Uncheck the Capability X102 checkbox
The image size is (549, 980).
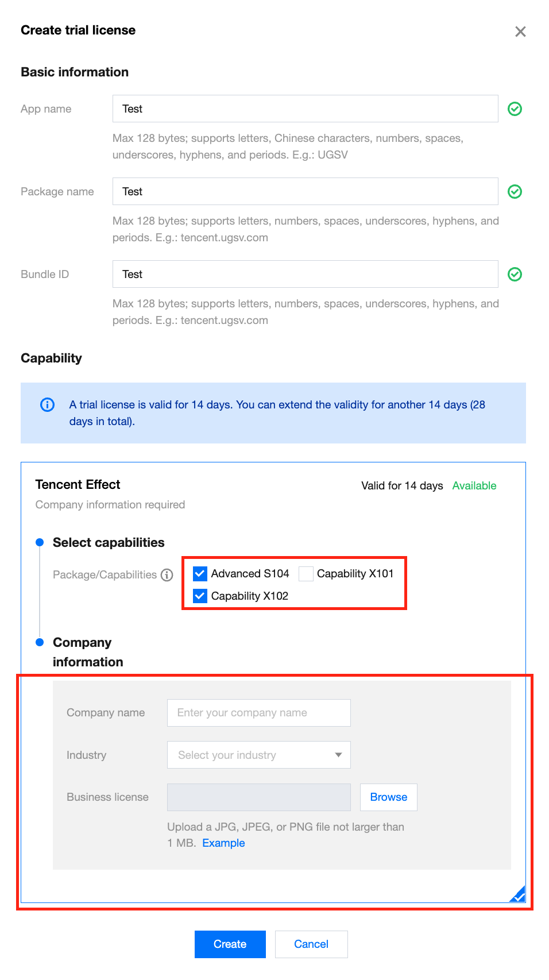pyautogui.click(x=200, y=596)
